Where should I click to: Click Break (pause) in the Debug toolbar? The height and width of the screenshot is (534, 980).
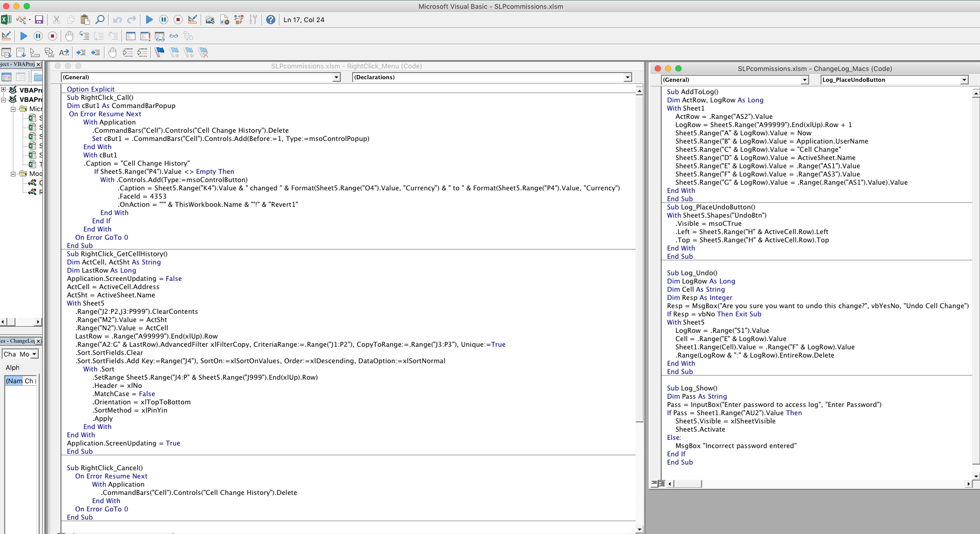(38, 36)
